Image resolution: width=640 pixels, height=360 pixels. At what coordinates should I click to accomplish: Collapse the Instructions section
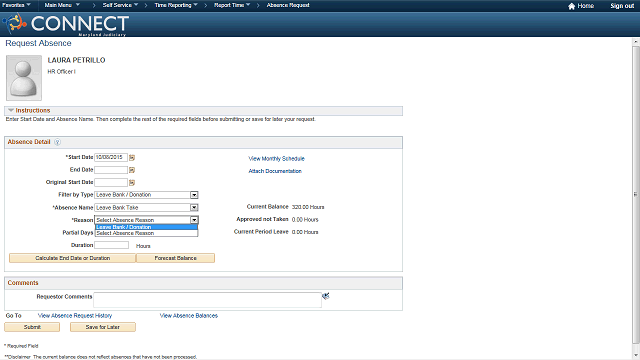(11, 110)
